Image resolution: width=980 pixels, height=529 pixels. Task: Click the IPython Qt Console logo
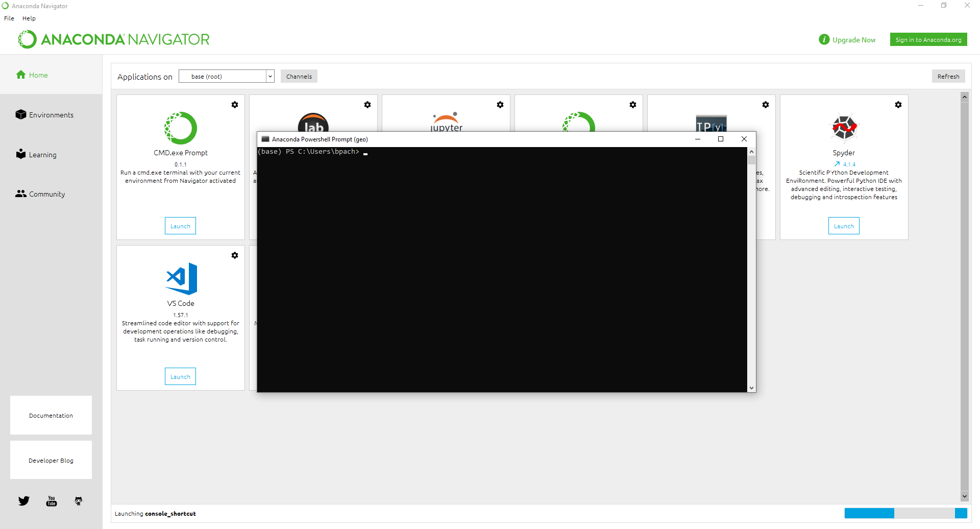pos(711,124)
